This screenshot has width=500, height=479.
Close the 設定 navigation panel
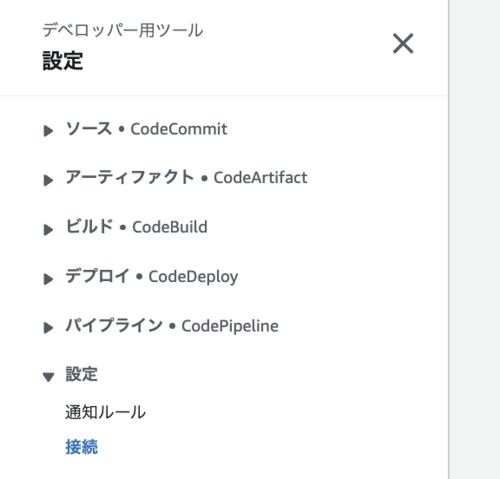click(x=403, y=43)
